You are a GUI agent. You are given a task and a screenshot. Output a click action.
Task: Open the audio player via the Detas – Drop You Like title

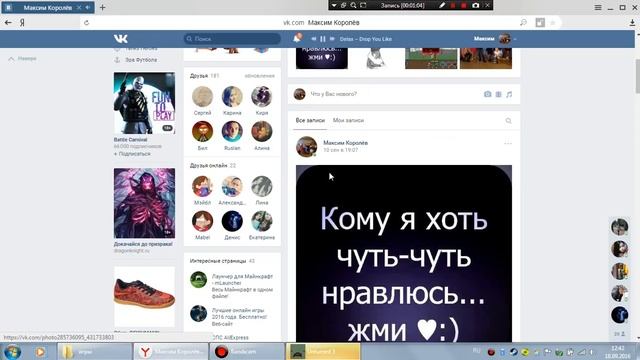(x=365, y=39)
